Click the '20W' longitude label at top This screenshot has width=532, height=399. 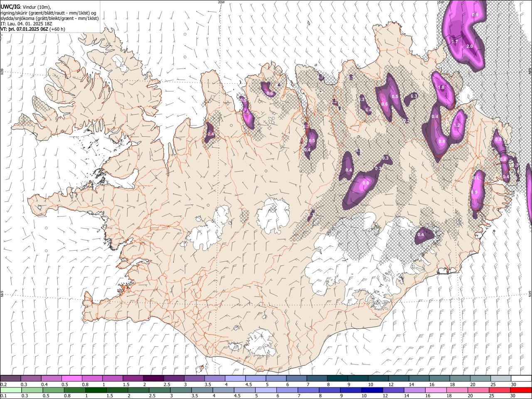coord(221,2)
